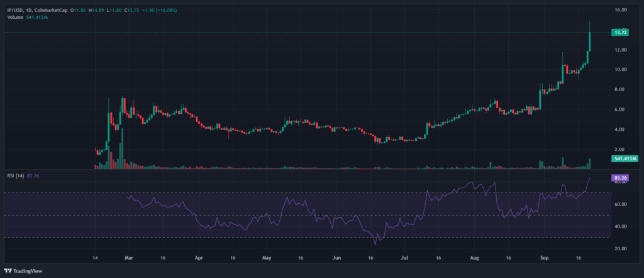Click the 541.413M volume axis tag
Image resolution: width=644 pixels, height=278 pixels.
(624, 159)
